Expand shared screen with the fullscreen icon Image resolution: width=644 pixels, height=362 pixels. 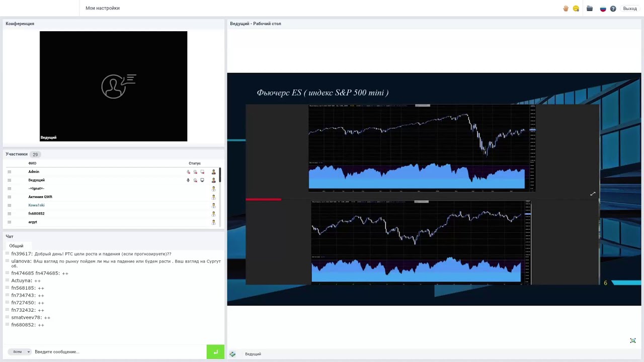(x=633, y=341)
